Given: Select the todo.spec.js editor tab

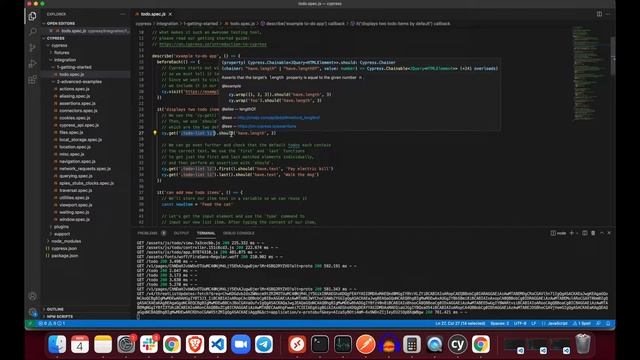Looking at the screenshot, I should [153, 14].
